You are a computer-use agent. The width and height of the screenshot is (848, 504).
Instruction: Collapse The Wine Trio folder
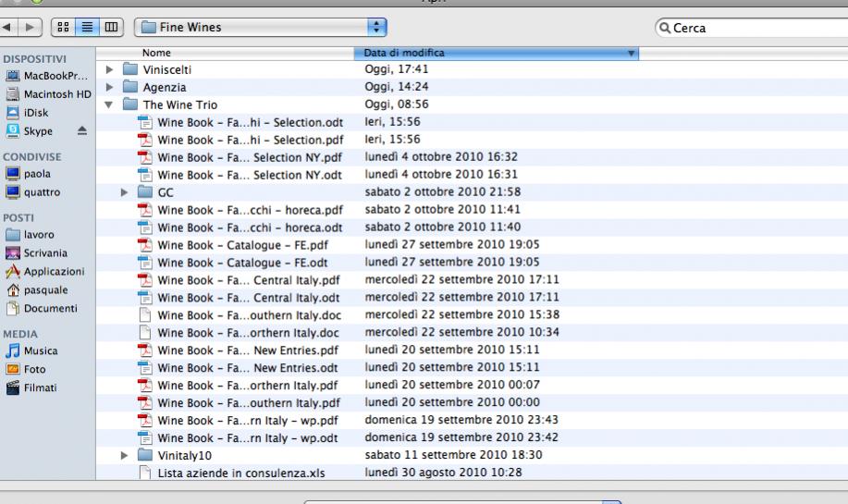(x=109, y=104)
